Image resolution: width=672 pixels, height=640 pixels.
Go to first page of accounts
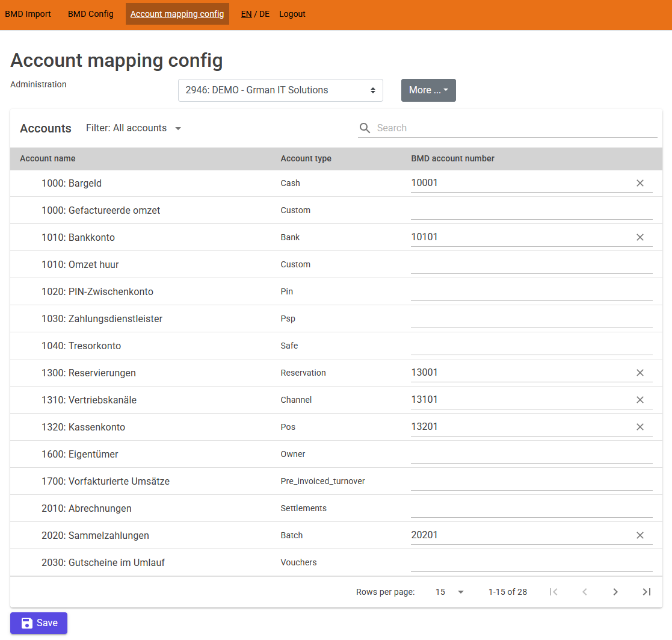[x=553, y=592]
